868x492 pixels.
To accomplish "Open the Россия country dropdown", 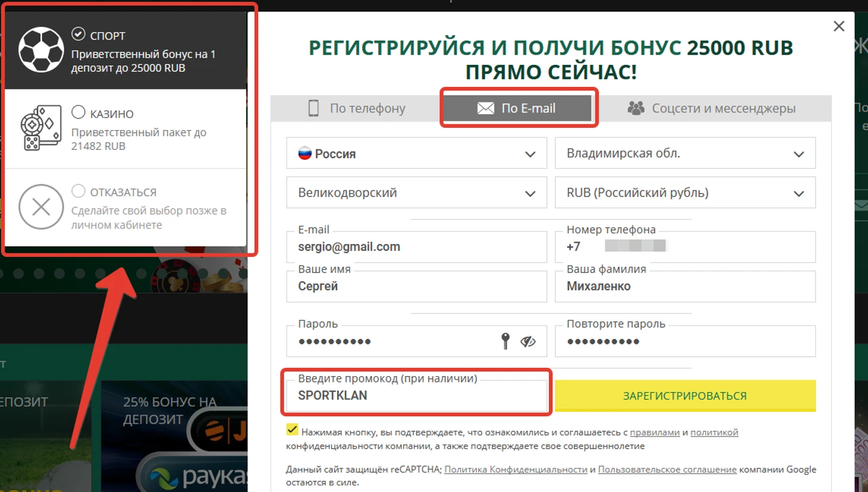I will (x=417, y=153).
